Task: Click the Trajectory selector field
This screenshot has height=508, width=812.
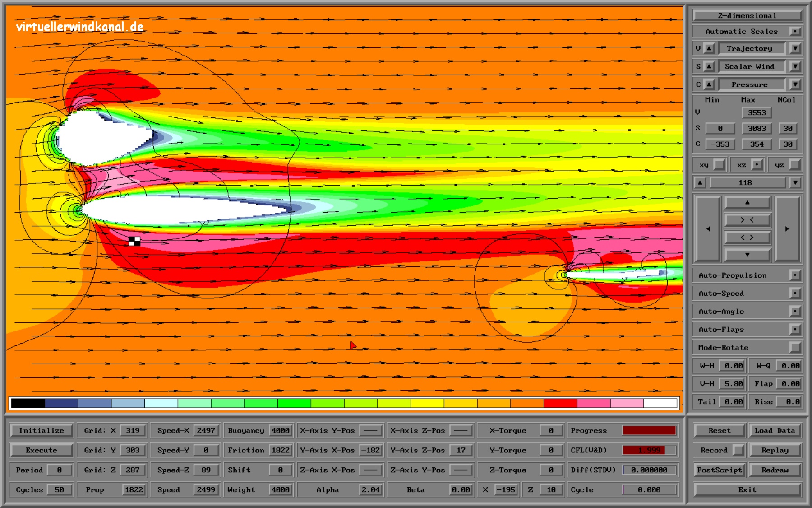Action: [x=752, y=48]
